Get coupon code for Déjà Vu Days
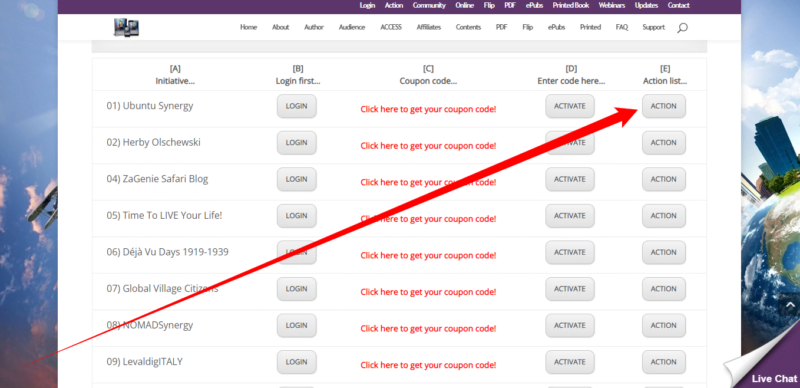The height and width of the screenshot is (388, 800). pos(428,256)
